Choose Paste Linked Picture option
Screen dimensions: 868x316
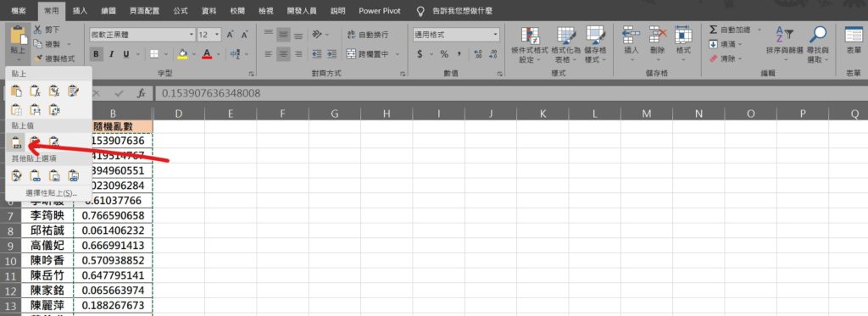click(73, 176)
